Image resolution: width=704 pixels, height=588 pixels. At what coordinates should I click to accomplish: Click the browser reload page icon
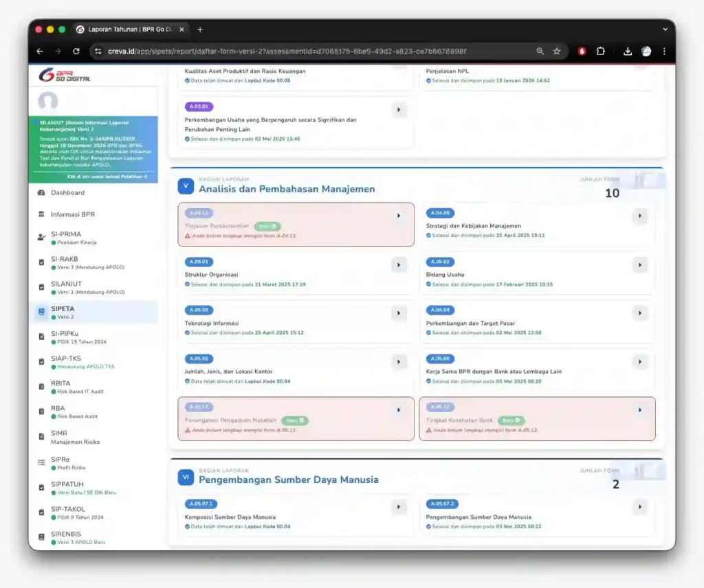point(76,52)
